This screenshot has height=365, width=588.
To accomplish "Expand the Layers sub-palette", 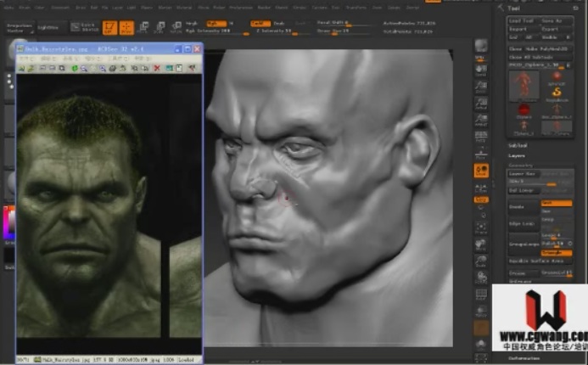I will [517, 155].
